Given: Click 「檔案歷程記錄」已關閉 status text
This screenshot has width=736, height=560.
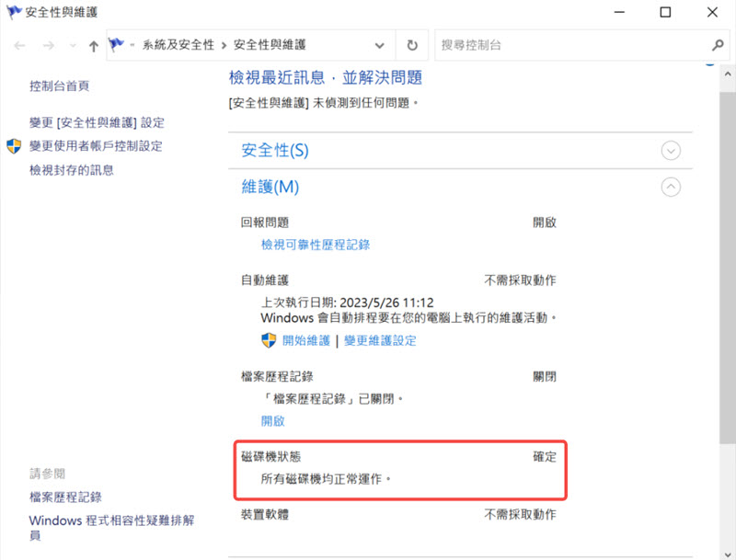Looking at the screenshot, I should pyautogui.click(x=332, y=399).
